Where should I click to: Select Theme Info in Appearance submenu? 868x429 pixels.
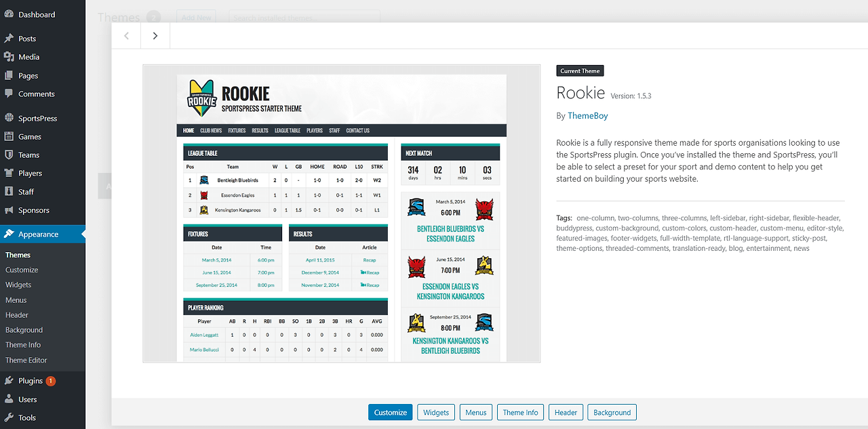point(23,345)
